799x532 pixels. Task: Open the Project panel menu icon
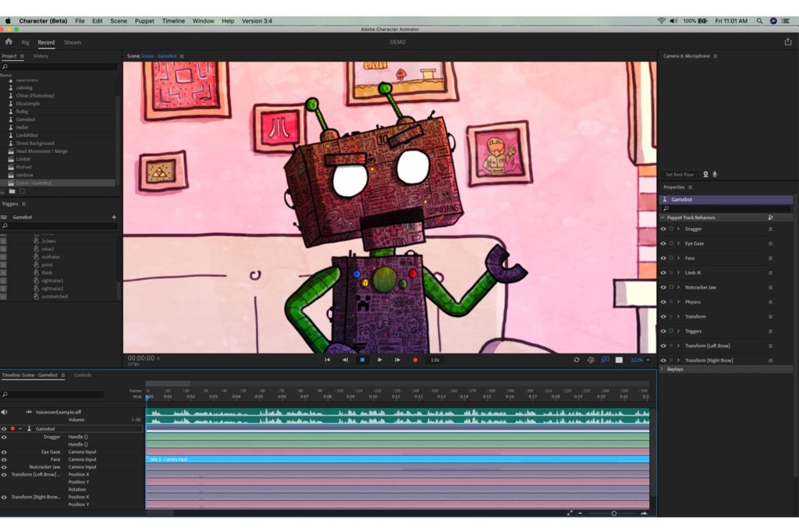(x=22, y=56)
